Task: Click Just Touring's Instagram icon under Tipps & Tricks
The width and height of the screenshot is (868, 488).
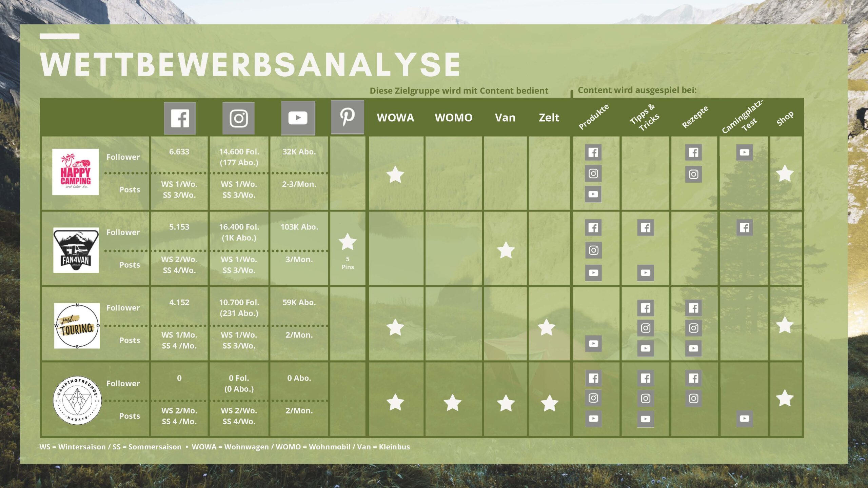Action: pos(645,328)
